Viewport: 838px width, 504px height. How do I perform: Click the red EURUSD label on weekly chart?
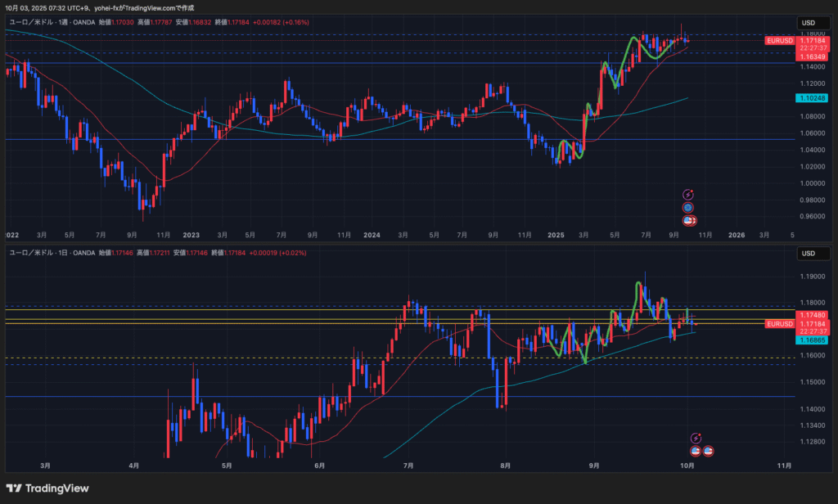coord(778,40)
